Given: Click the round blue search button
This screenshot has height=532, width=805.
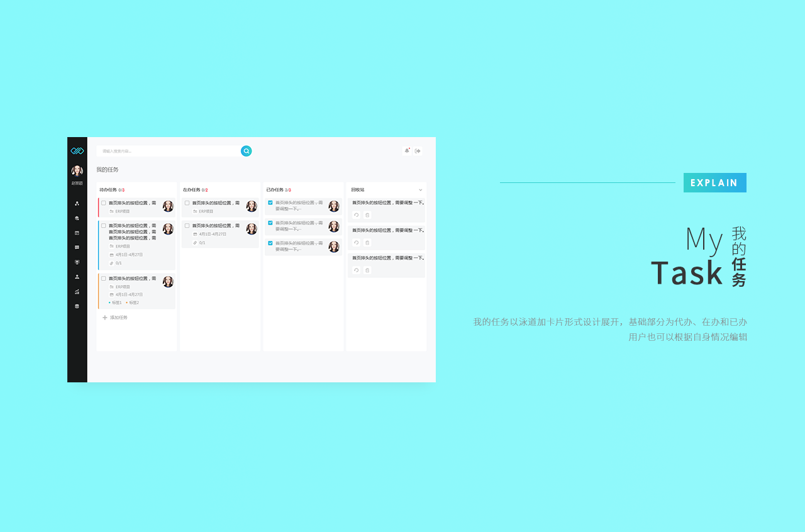Looking at the screenshot, I should coord(247,151).
